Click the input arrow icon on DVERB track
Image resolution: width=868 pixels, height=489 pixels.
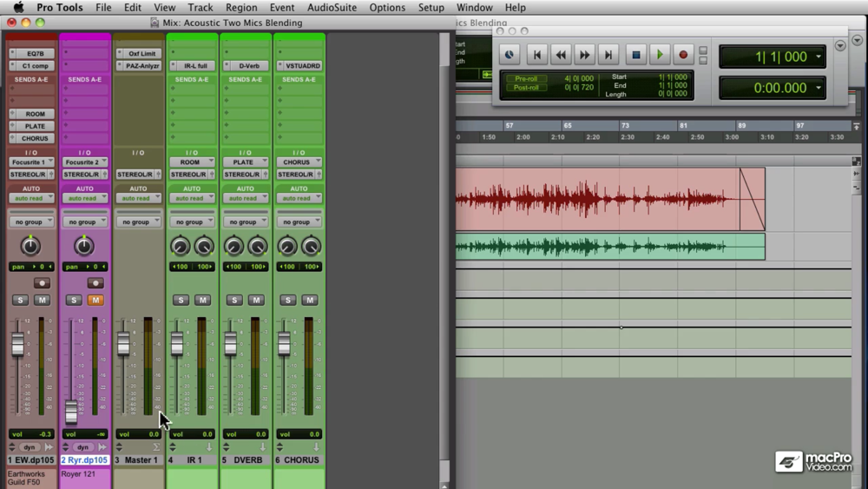263,447
